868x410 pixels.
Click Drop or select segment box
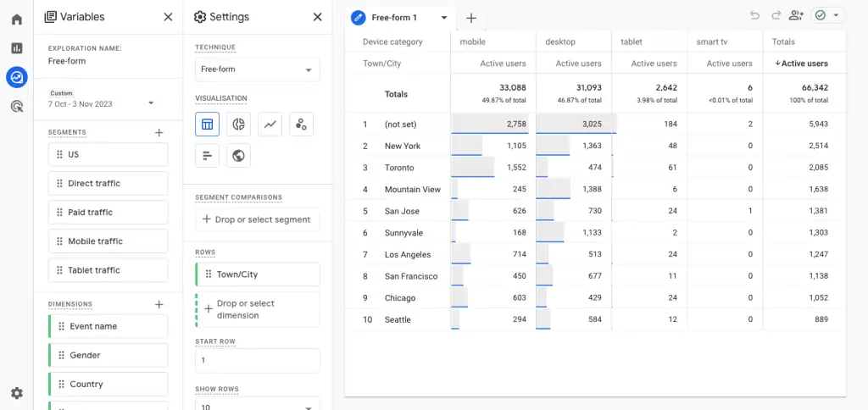[x=257, y=219]
